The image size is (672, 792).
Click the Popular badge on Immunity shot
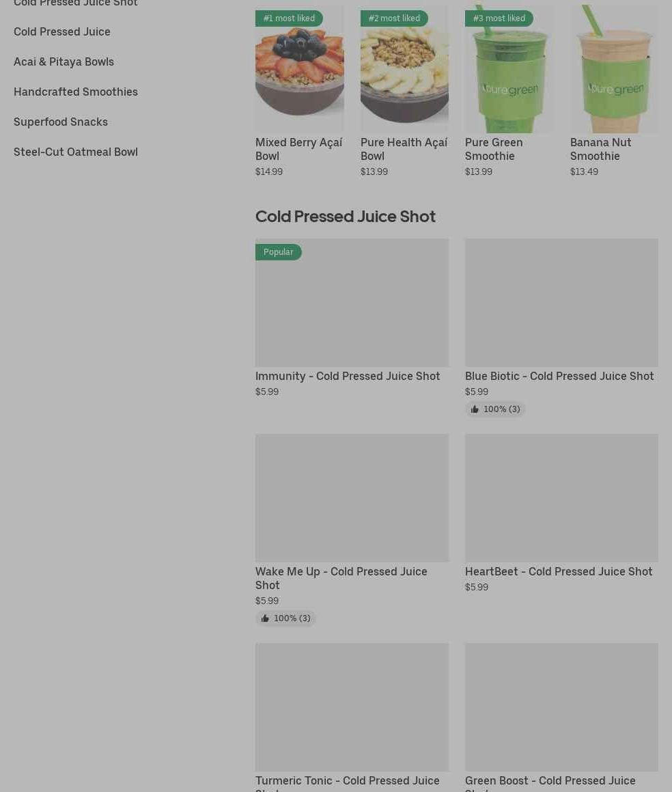(278, 252)
